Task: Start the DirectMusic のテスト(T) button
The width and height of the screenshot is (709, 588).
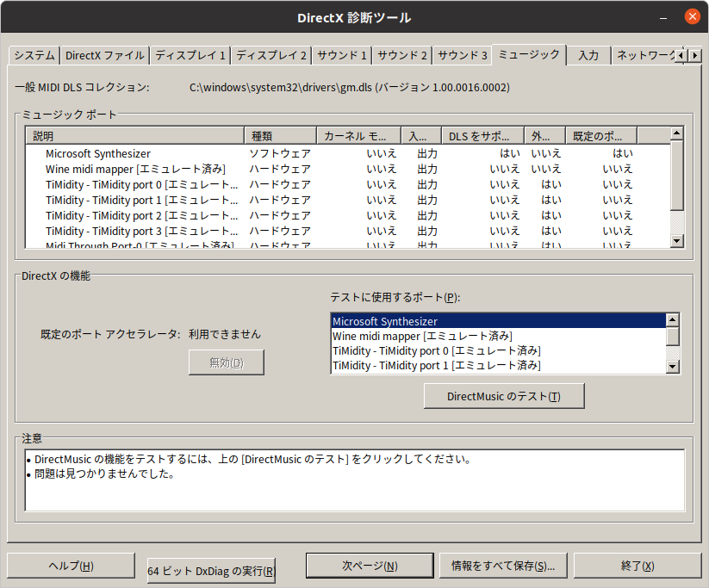Action: (504, 396)
